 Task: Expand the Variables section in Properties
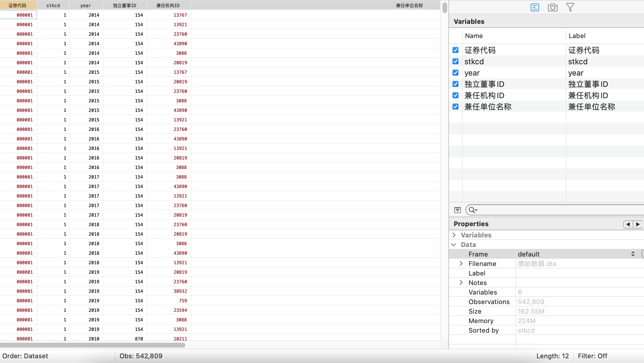click(x=454, y=235)
